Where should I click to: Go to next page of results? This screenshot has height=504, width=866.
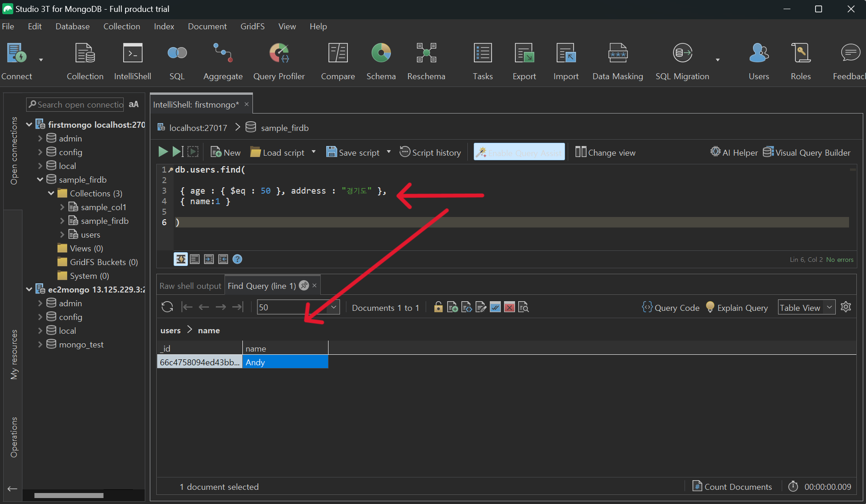(x=221, y=307)
